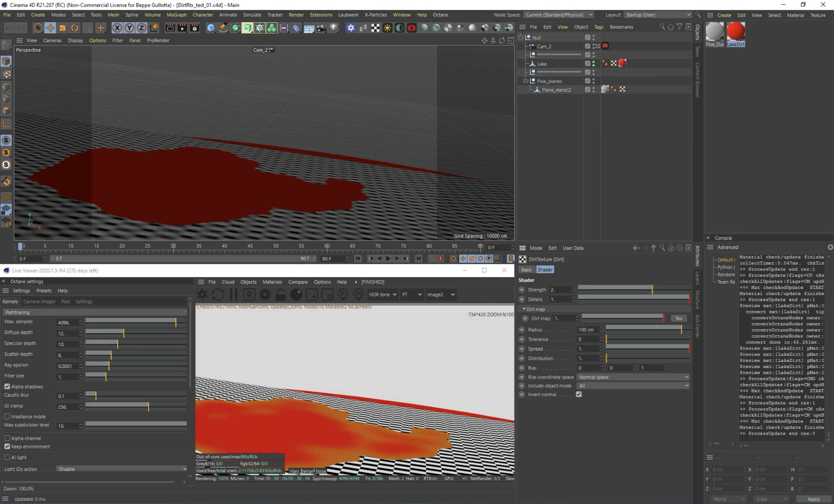Image resolution: width=834 pixels, height=504 pixels.
Task: Click the Cube primitive icon
Action: [x=211, y=28]
